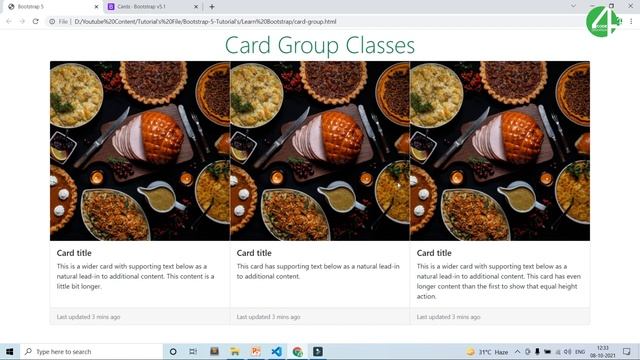Click first card's Last updated 3 mins ago

click(x=89, y=317)
